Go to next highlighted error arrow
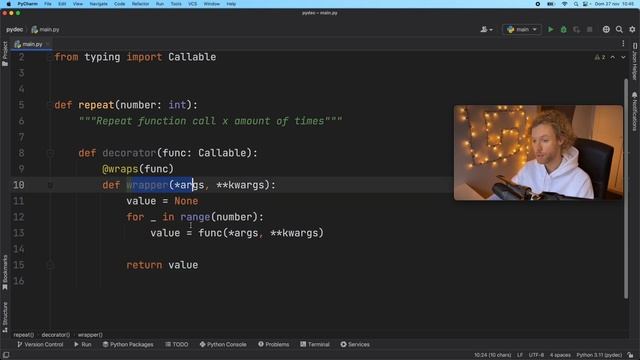Viewport: 640px width, 360px height. [623, 57]
